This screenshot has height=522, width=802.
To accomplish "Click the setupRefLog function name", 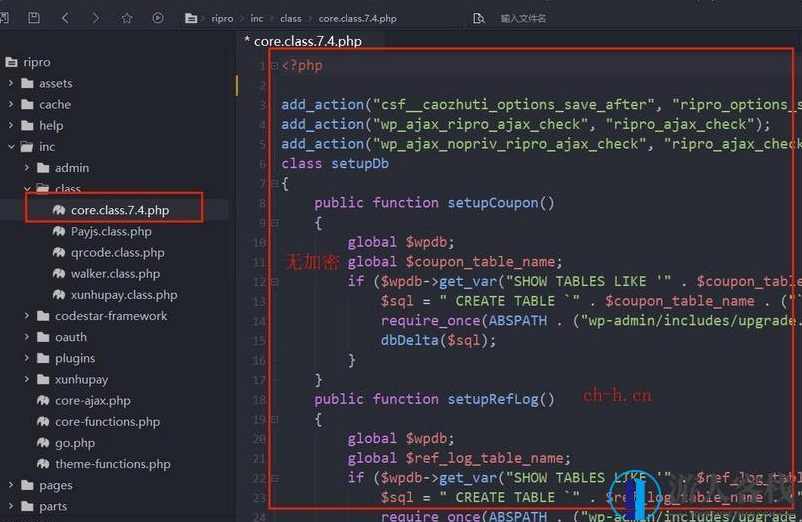I will click(493, 399).
